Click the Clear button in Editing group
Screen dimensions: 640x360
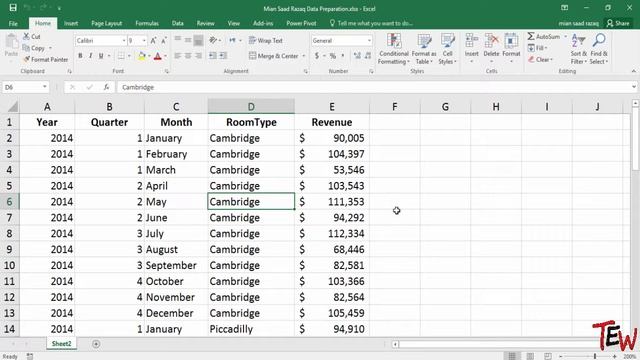[x=540, y=60]
